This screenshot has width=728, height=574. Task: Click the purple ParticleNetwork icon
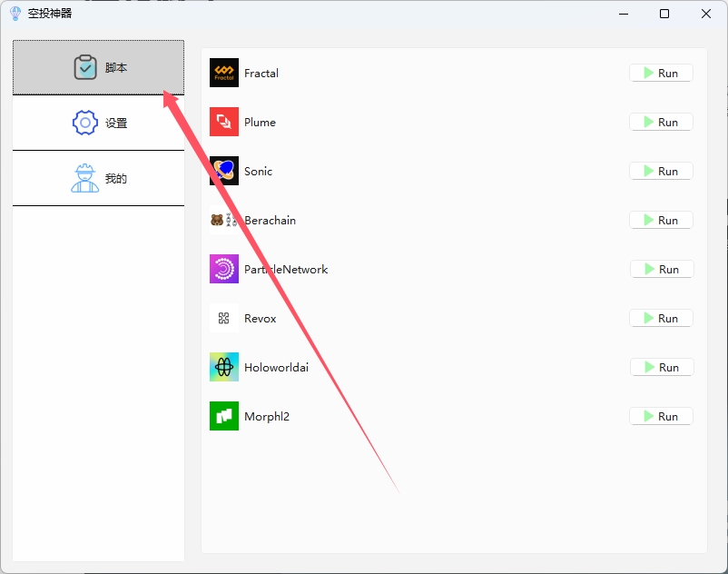224,269
